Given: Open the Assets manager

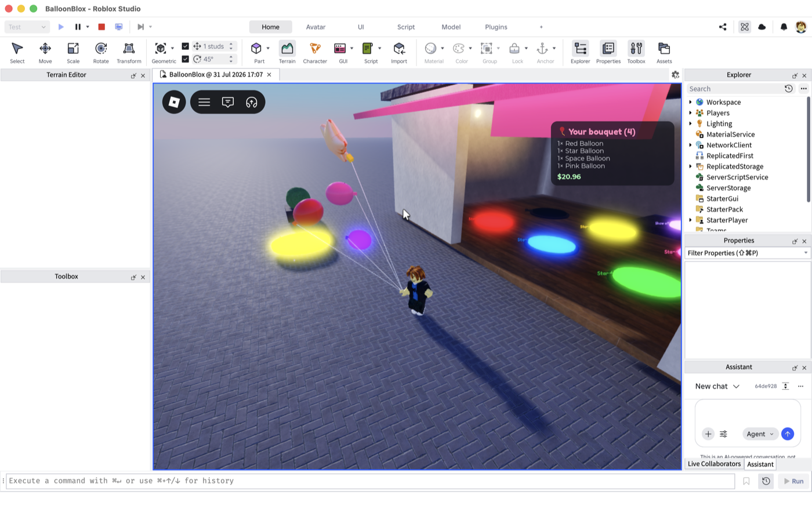Looking at the screenshot, I should point(664,52).
